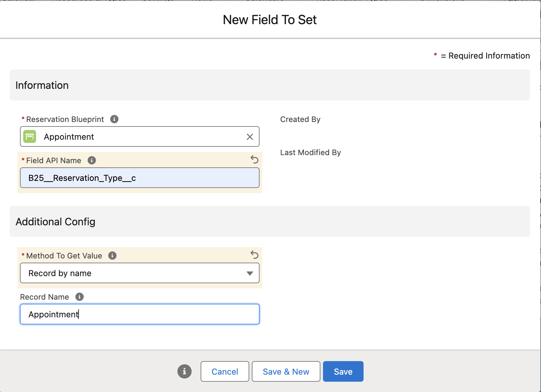This screenshot has width=541, height=392.
Task: Click the Last Modified By label
Action: pos(310,153)
